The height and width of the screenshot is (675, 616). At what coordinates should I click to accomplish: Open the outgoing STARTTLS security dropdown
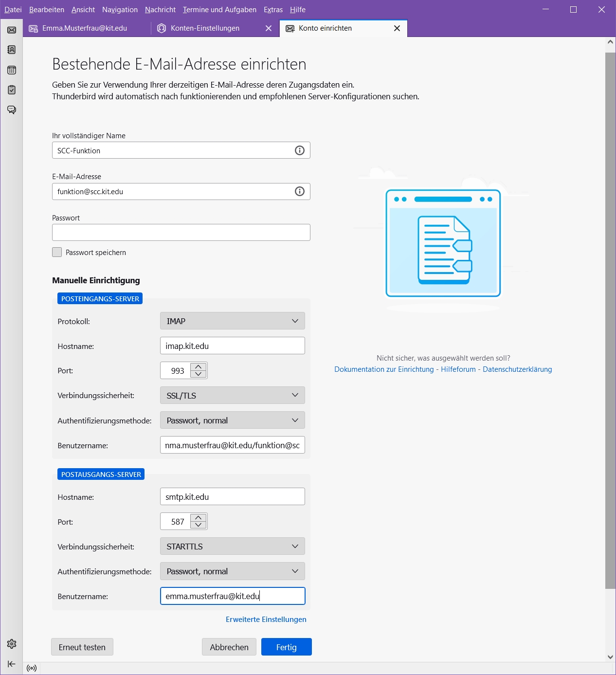click(x=232, y=547)
